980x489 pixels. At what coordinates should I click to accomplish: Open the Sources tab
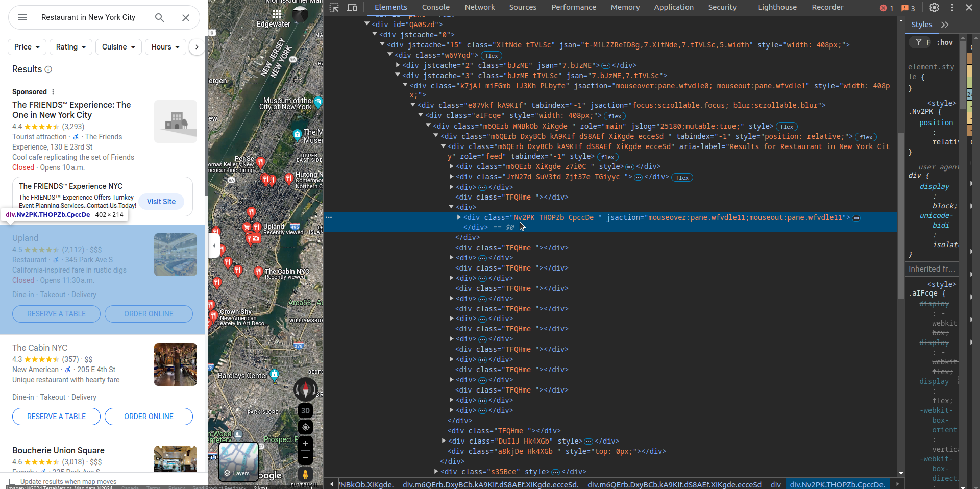coord(523,7)
